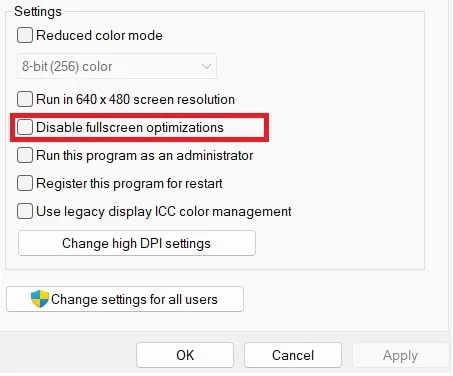Click the UAC shield icon
Viewport: 453px width, 376px height.
[40, 299]
